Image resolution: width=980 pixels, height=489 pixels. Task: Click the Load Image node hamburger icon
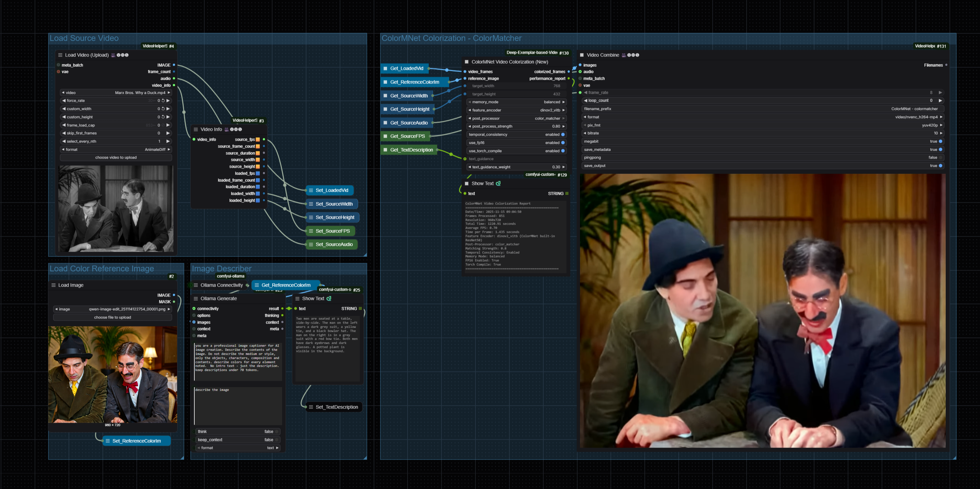point(53,285)
